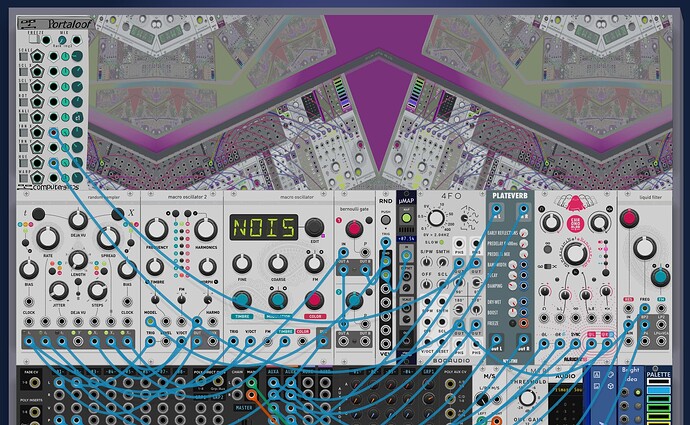Image resolution: width=690 pixels, height=425 pixels.
Task: Click the out R jack on PLATEVERB
Action: 523,340
